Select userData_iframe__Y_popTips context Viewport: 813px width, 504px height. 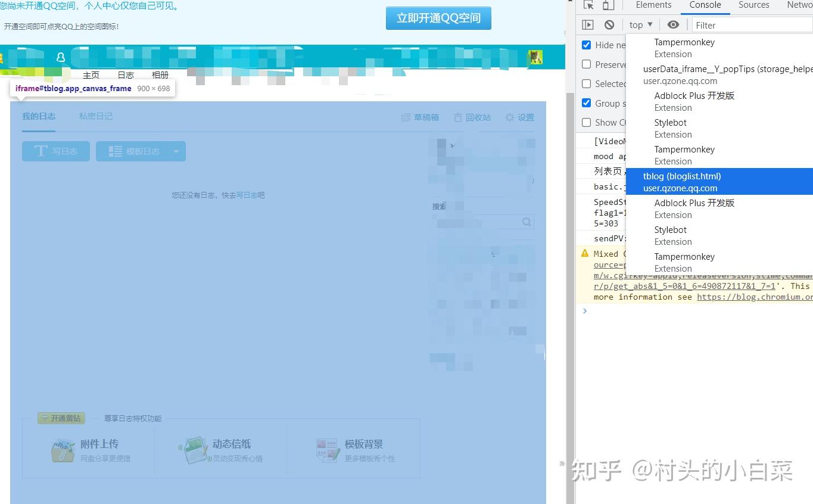719,75
